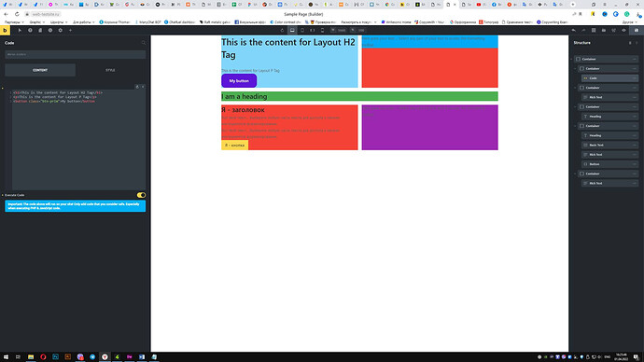The height and width of the screenshot is (362, 644).
Task: Select the Basic Text item in Structure
Action: pyautogui.click(x=609, y=146)
